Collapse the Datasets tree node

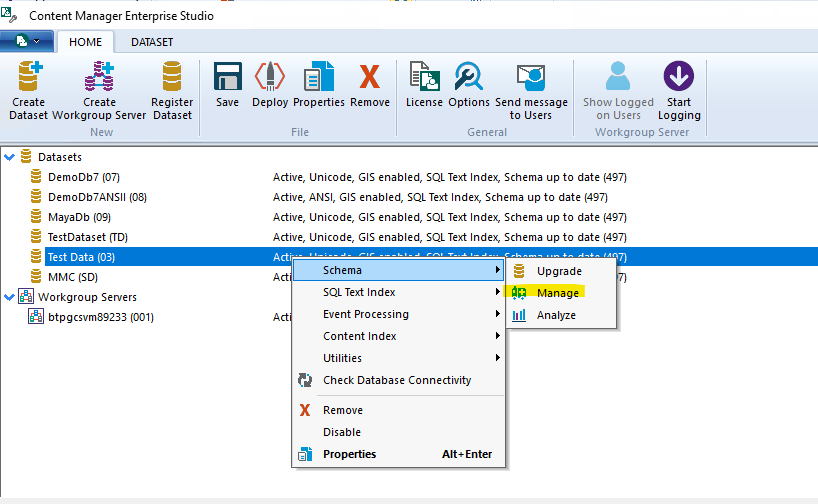9,157
